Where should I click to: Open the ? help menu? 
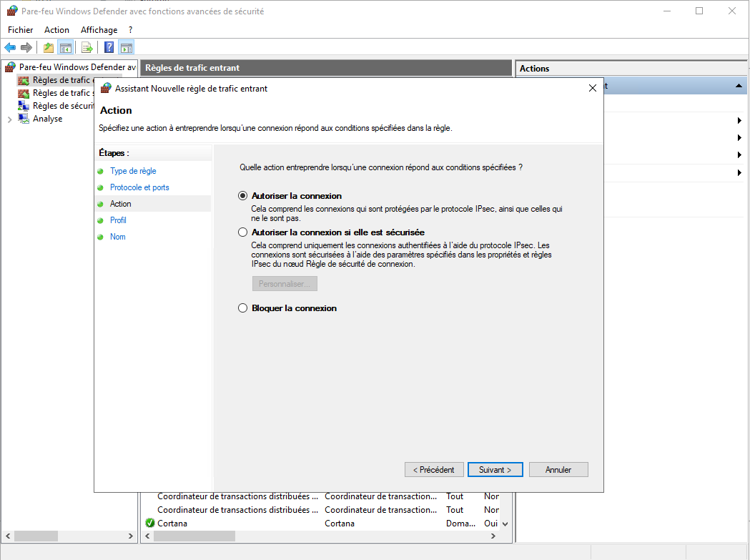click(130, 29)
